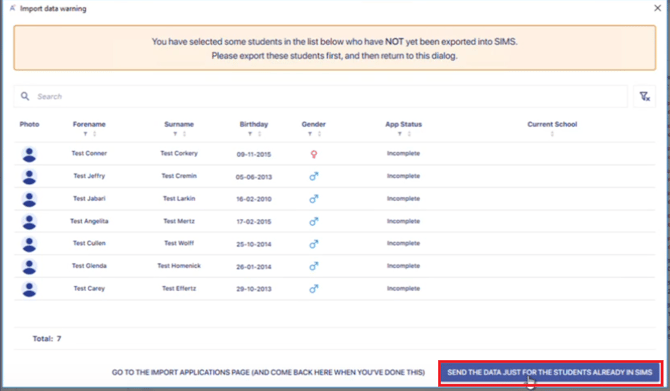Click into the Search field
This screenshot has height=391, width=670.
coord(320,97)
